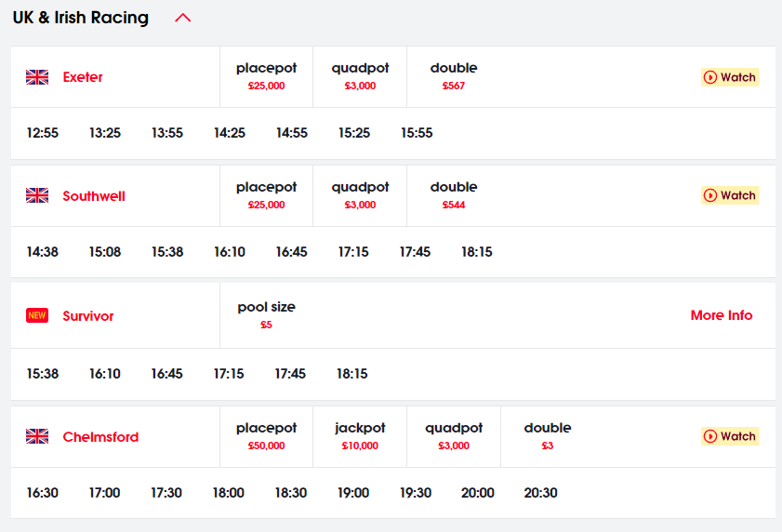This screenshot has height=532, width=782.
Task: Select Southwell quadpot £3,000 pool
Action: [360, 195]
